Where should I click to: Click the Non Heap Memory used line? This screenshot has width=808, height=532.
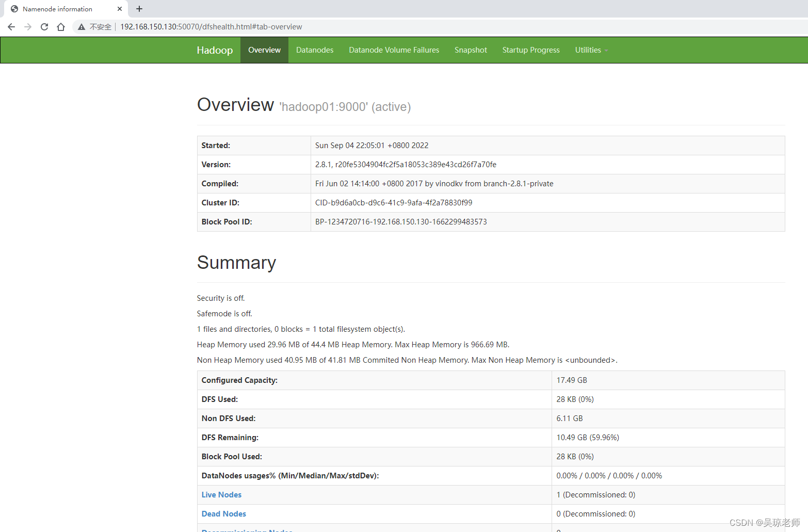pyautogui.click(x=407, y=360)
